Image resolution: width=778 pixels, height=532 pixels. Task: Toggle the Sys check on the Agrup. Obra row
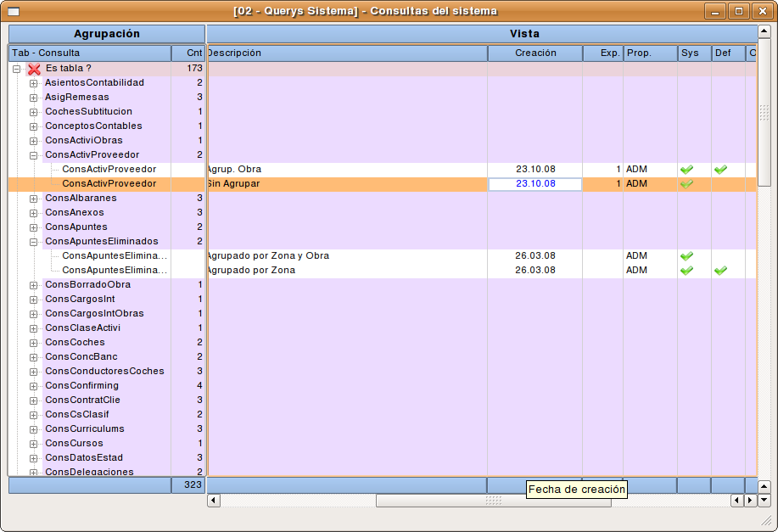pos(686,169)
